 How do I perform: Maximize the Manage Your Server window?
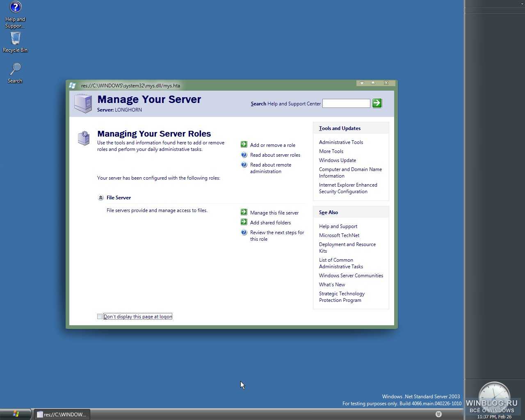[x=373, y=83]
